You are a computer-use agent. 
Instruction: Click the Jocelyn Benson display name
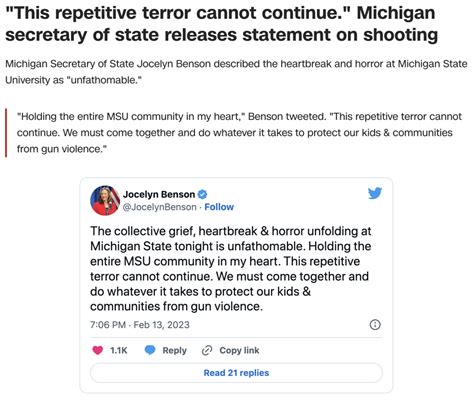[x=159, y=194]
